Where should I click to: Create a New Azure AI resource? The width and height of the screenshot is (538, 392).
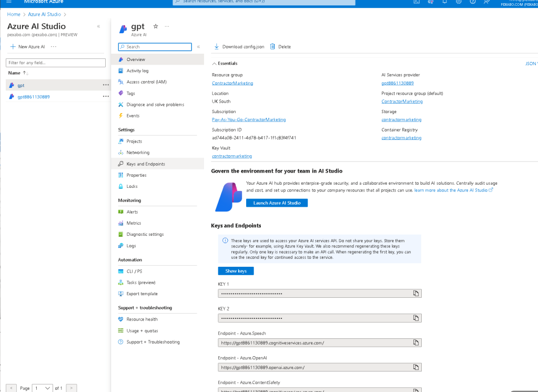coord(27,47)
